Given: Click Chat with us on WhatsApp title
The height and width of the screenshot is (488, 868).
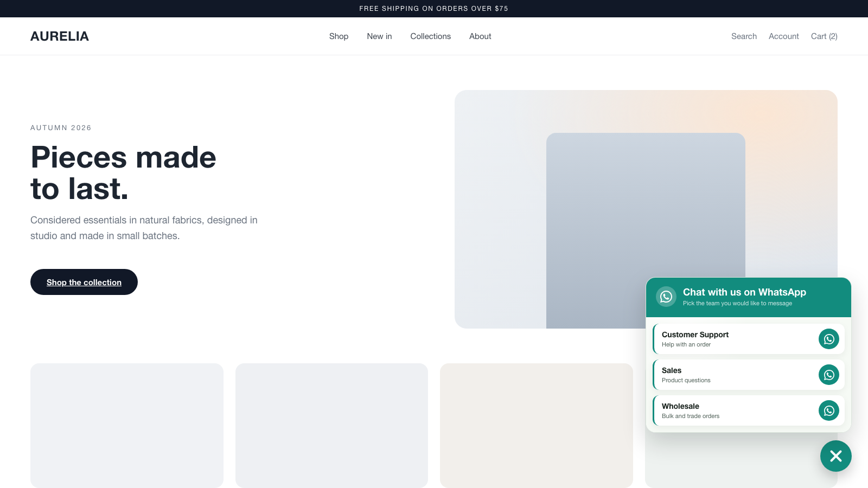Looking at the screenshot, I should click(x=744, y=292).
